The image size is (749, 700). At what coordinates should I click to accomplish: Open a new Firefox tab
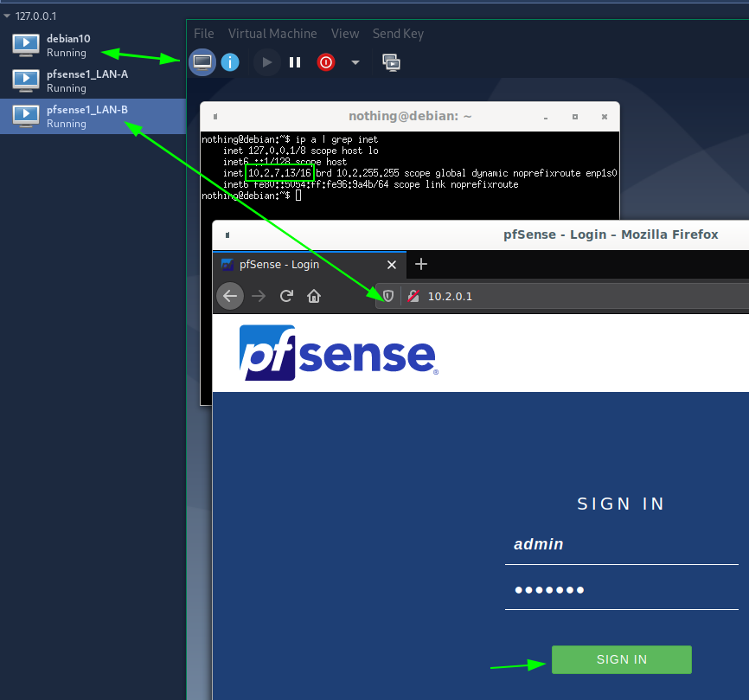(x=421, y=264)
